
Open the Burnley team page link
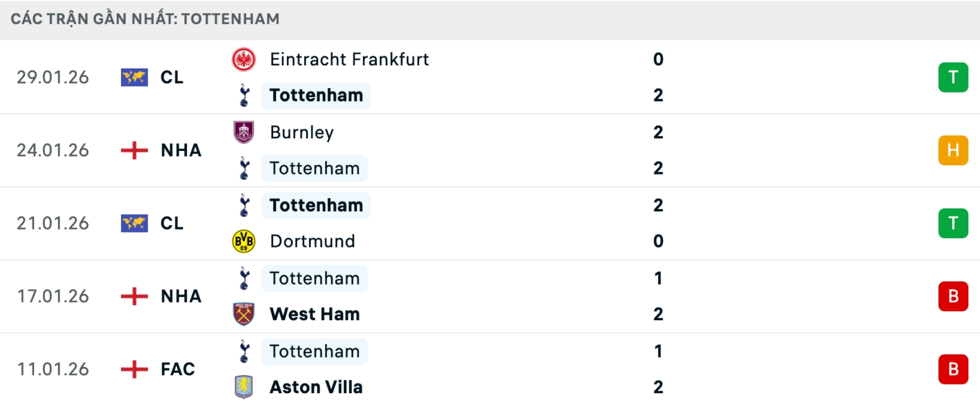click(x=301, y=132)
